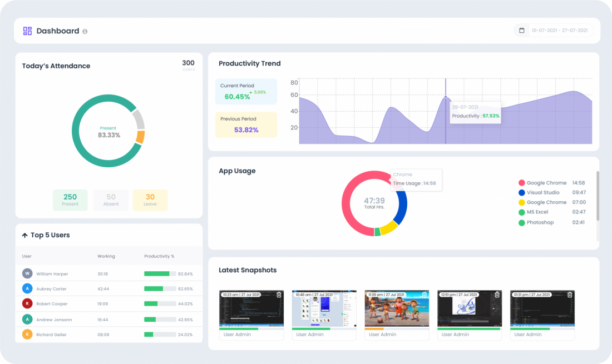Click the trash icon on the 10:23 am snapshot
The image size is (612, 364).
coord(278,296)
